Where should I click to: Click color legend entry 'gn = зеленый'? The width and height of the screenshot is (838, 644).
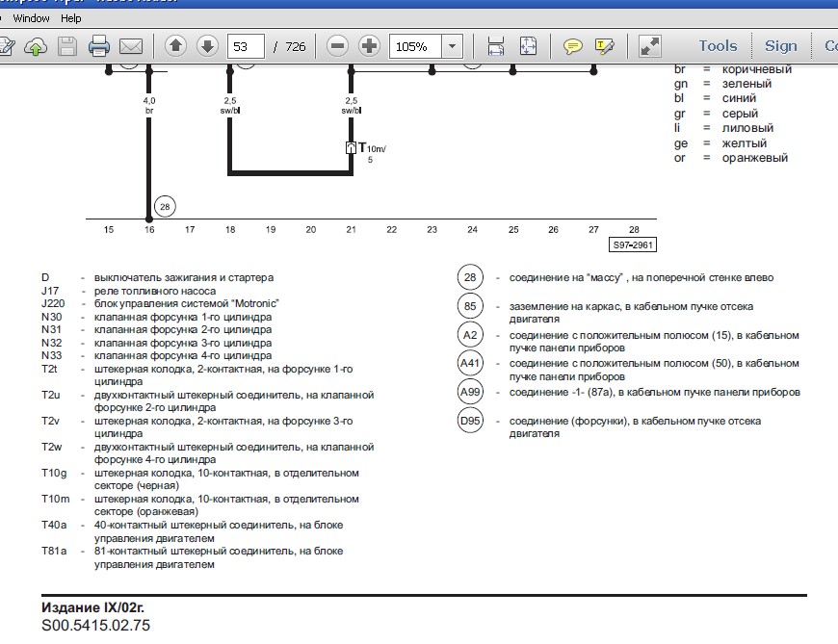click(722, 84)
